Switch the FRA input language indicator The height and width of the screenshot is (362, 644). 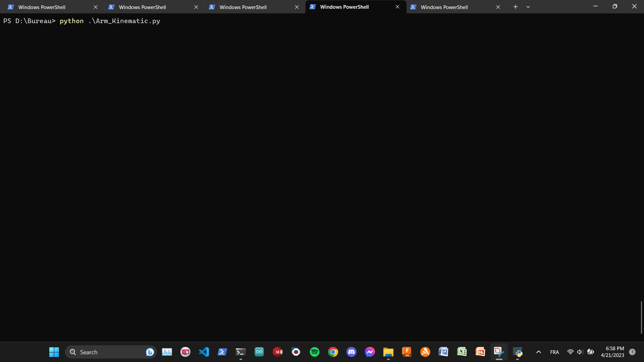coord(554,352)
